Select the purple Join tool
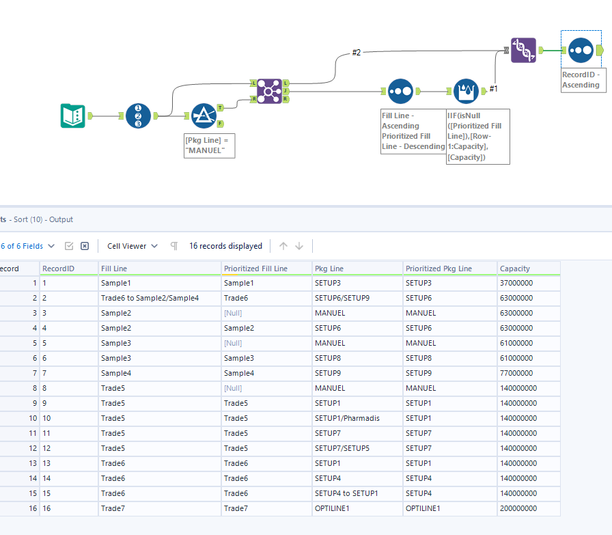 (x=269, y=91)
